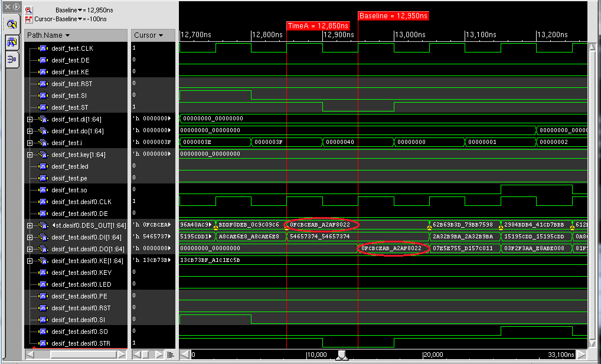This screenshot has height=364, width=601.
Task: Expand the desif_test.desif0.DI[1:64] bus
Action: 30,238
